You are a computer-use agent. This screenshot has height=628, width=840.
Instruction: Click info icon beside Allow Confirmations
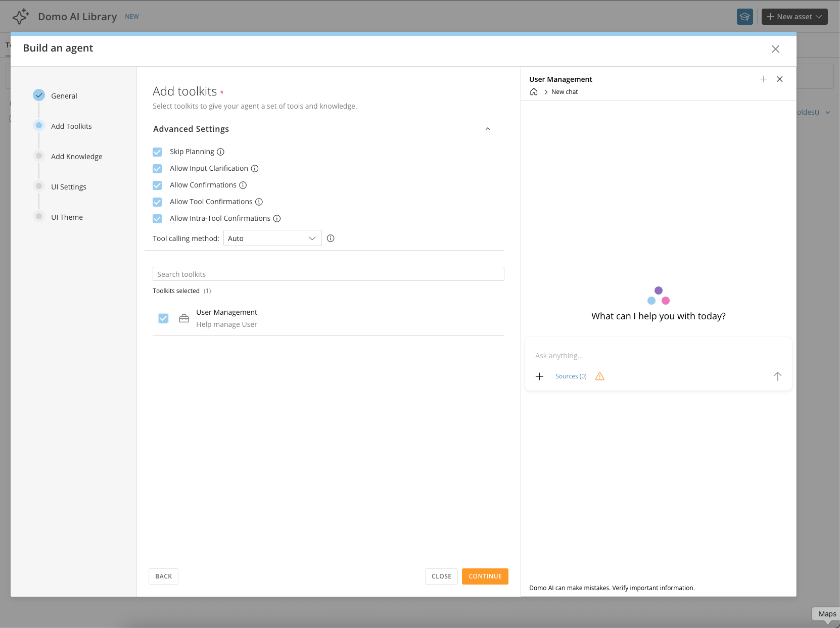pos(243,185)
